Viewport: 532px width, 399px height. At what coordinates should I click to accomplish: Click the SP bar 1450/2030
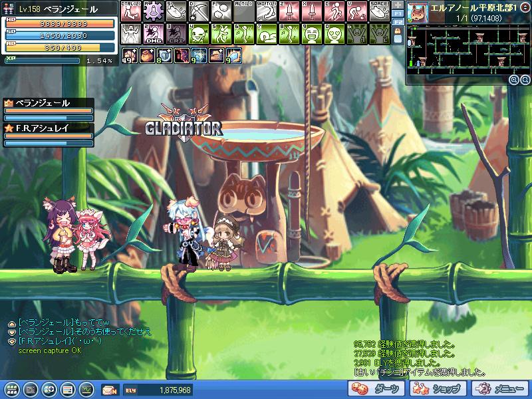(60, 36)
